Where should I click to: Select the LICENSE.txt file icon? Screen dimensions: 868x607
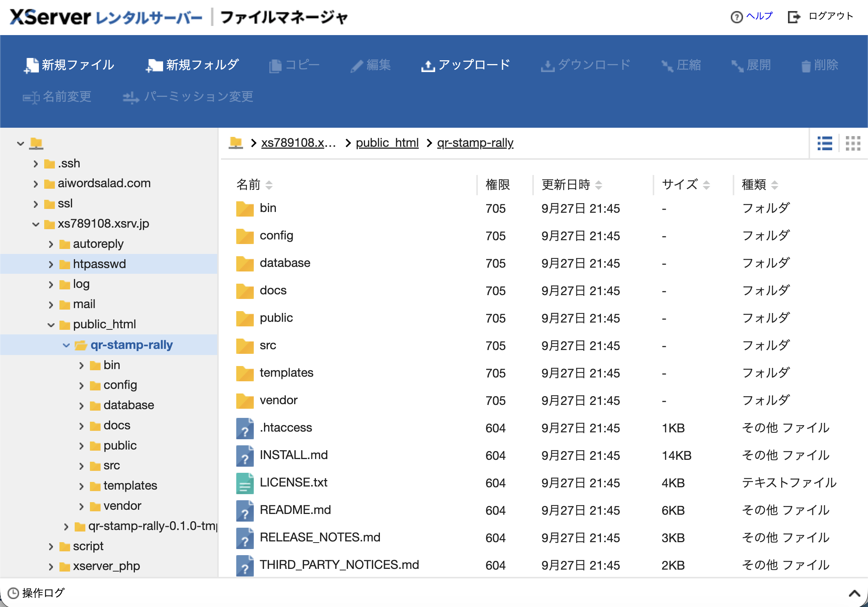tap(245, 483)
